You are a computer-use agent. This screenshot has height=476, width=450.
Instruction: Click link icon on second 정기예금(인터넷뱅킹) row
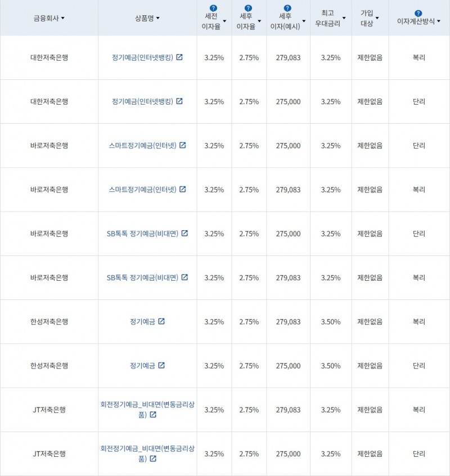179,101
